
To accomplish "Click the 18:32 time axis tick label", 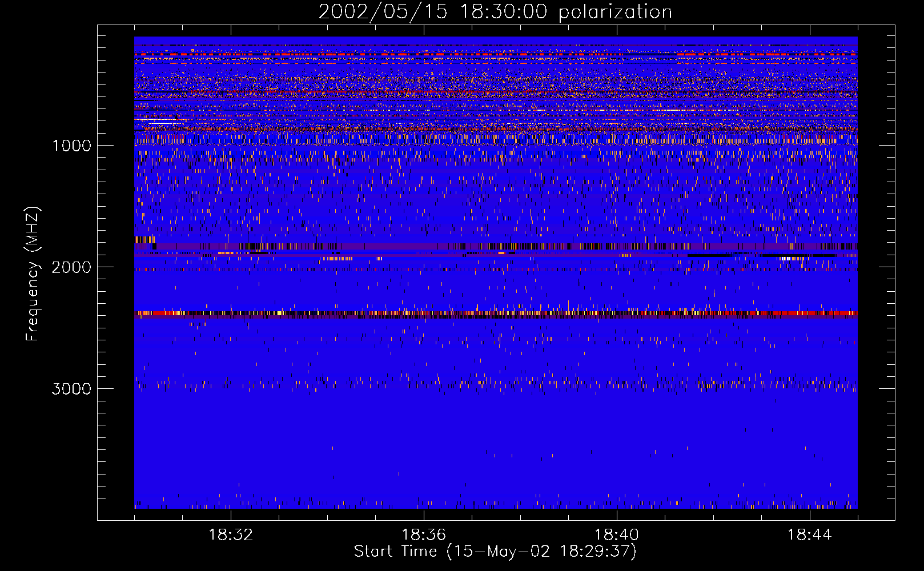I will 231,535.
